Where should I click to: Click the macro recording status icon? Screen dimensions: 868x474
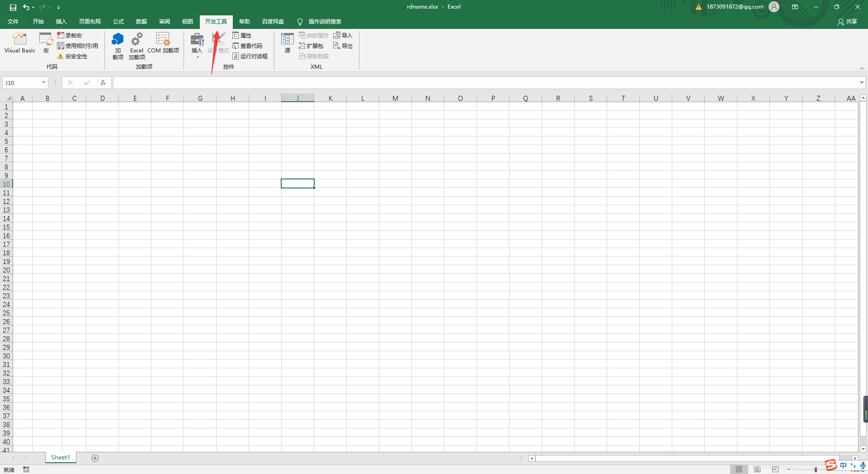pyautogui.click(x=26, y=469)
